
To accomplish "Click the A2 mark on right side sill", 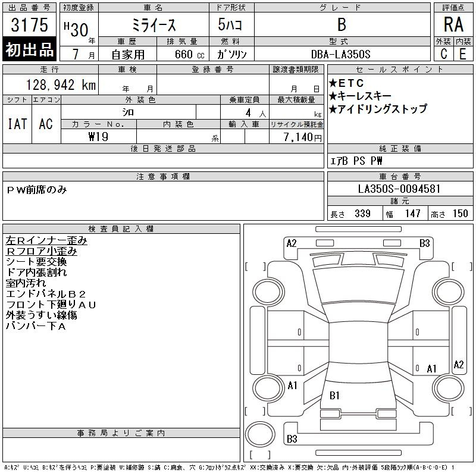I will pos(458,364).
